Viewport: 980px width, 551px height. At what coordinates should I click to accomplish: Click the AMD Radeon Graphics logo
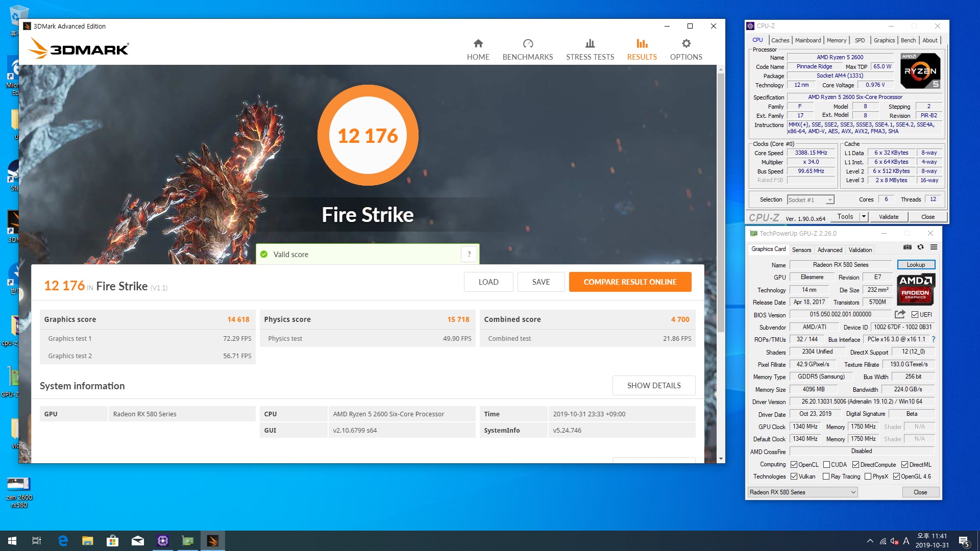[916, 289]
